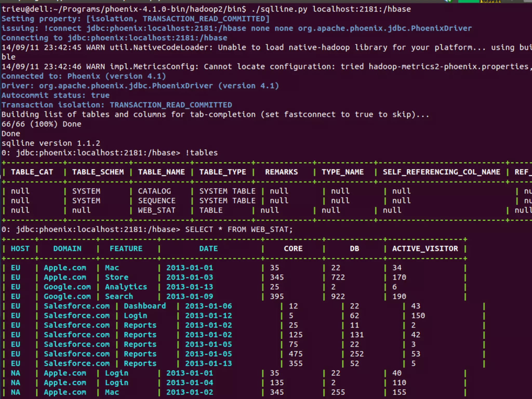Click the DB value '255'
Viewport: 532px width, 399px height.
pos(338,392)
